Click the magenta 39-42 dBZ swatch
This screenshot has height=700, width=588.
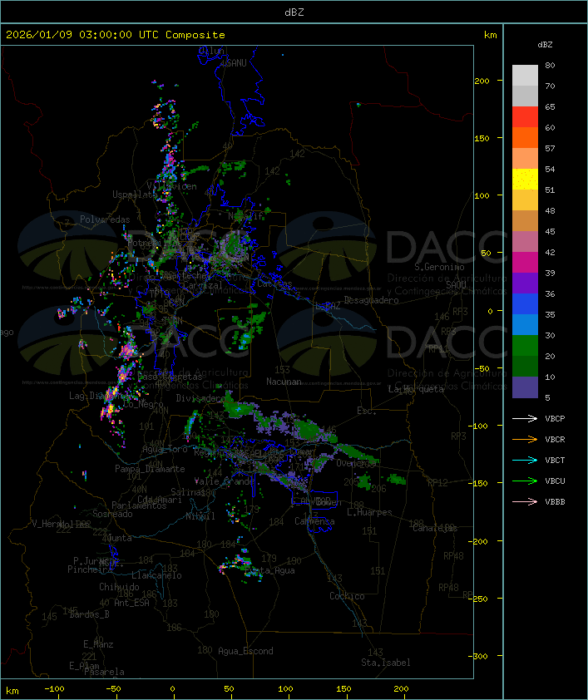pos(525,263)
